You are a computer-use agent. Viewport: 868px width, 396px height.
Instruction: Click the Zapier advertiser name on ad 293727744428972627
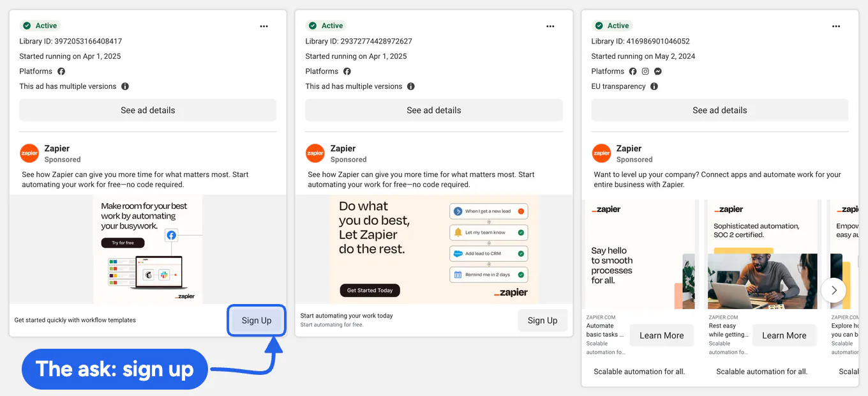pyautogui.click(x=343, y=148)
